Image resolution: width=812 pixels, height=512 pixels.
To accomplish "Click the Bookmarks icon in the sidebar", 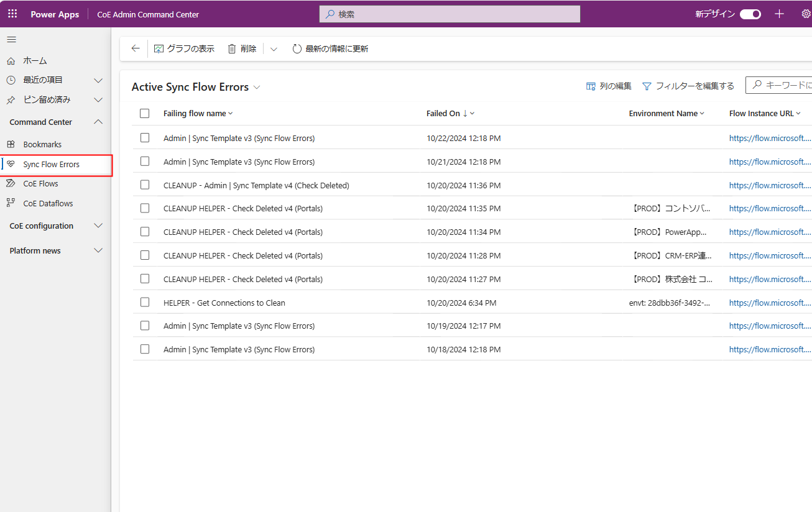I will [x=11, y=145].
